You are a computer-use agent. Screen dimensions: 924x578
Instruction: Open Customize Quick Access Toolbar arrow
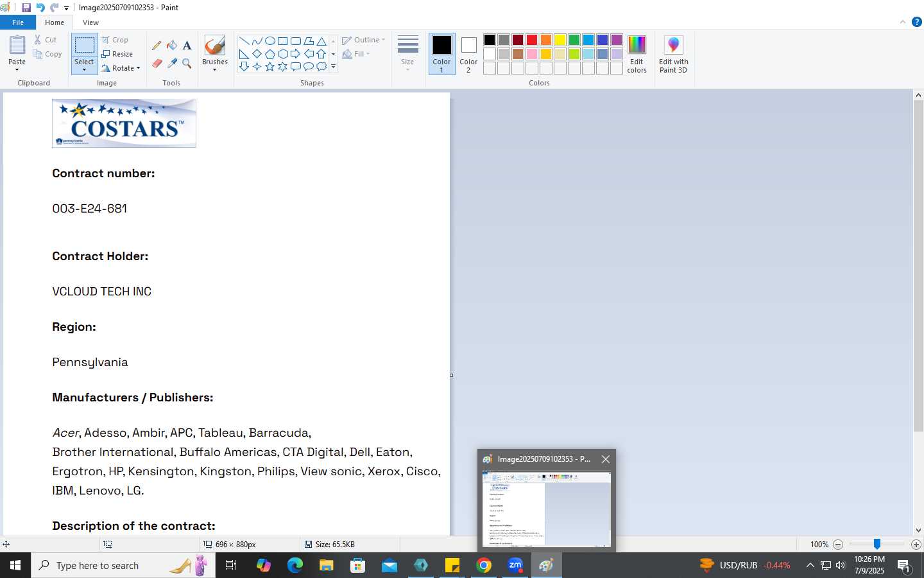pyautogui.click(x=66, y=8)
